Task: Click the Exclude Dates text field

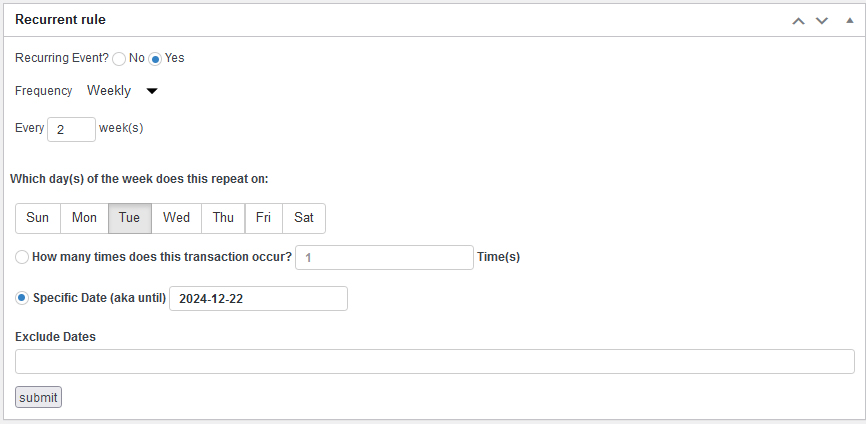Action: click(434, 361)
